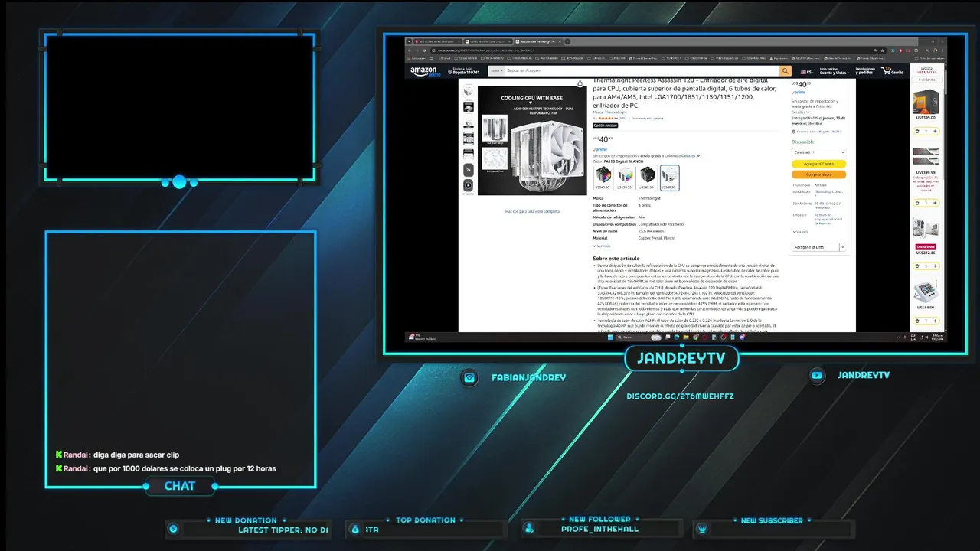Viewport: 980px width, 551px height.
Task: Open the 2+ more images thumbnail
Action: (468, 170)
